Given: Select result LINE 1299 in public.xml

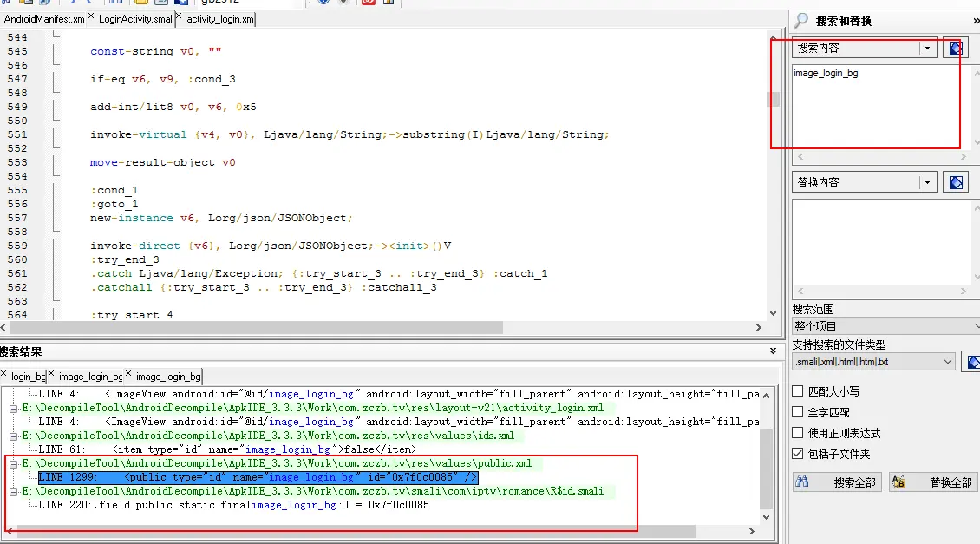Looking at the screenshot, I should [258, 478].
